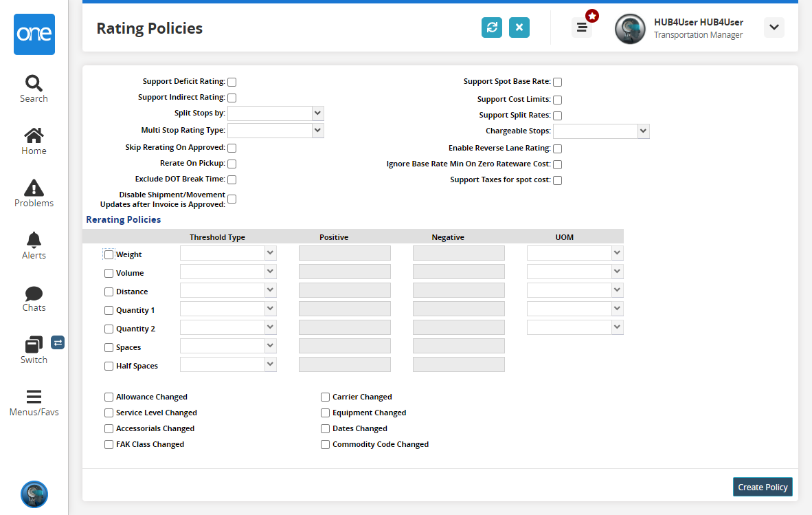
Task: Check the Carrier Changed option
Action: 326,397
